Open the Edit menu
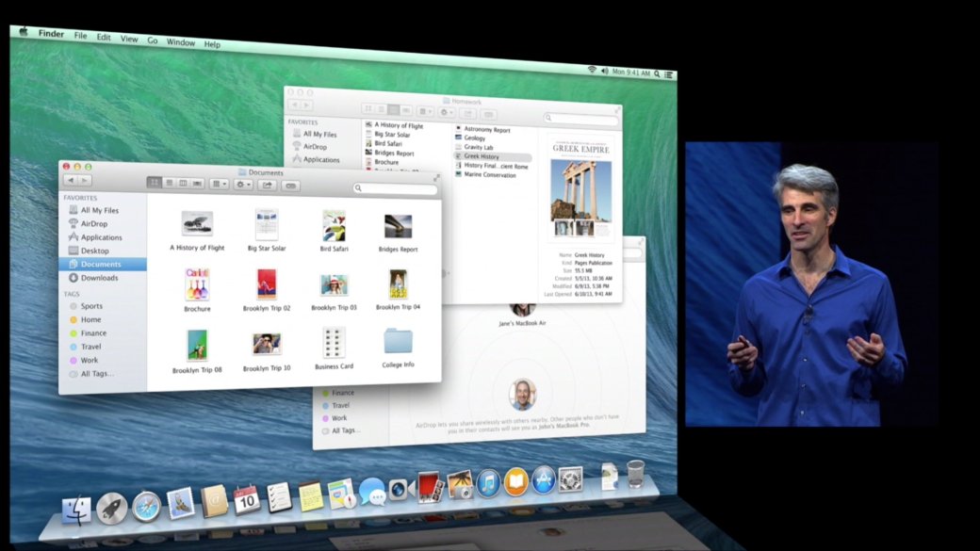Image resolution: width=980 pixels, height=551 pixels. point(104,37)
